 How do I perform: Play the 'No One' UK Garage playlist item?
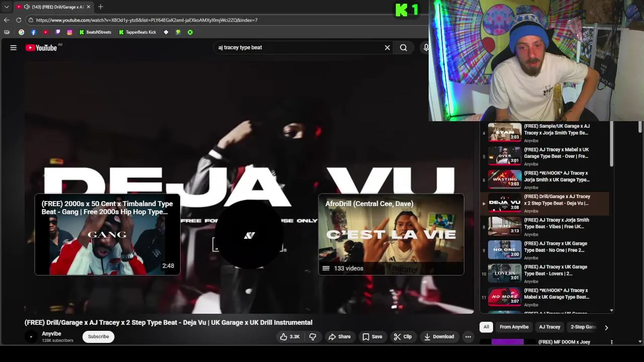point(545,250)
